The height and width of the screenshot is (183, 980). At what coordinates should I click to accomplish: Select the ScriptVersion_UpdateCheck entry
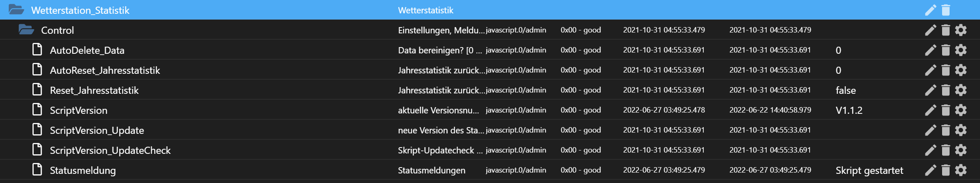tap(110, 150)
